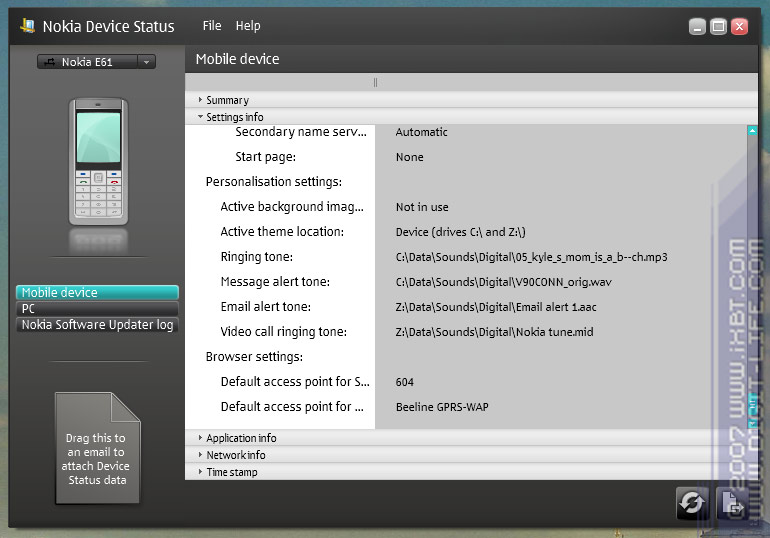The height and width of the screenshot is (538, 770).
Task: Click the connection icon beside Nokia E61
Action: [x=50, y=62]
